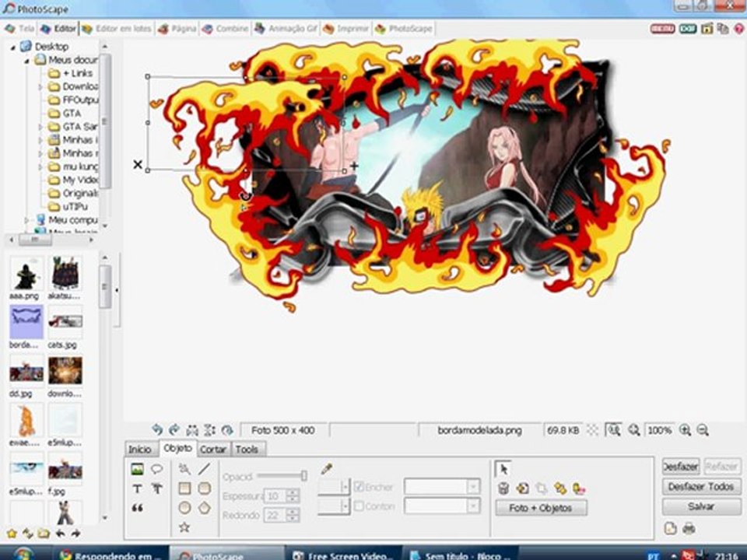Click the Foto + Objetos button
The height and width of the screenshot is (560, 747).
point(541,508)
